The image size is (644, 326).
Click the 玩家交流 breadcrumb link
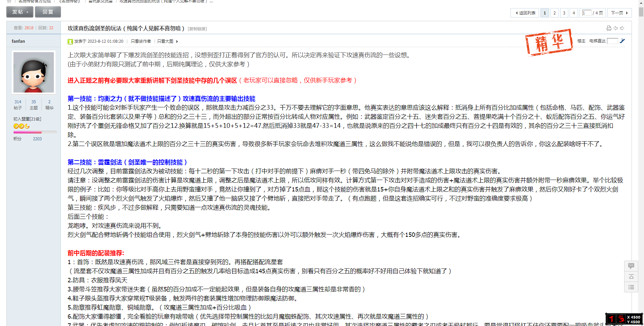pyautogui.click(x=101, y=1)
